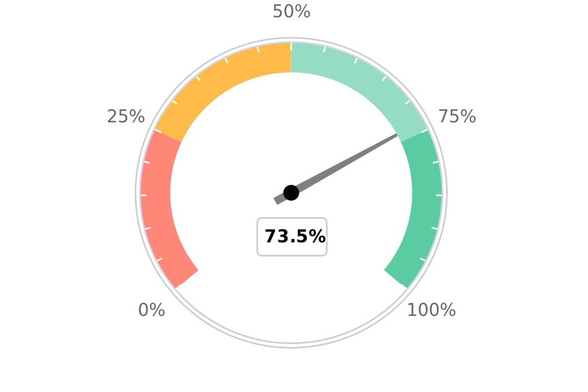This screenshot has height=392, width=588.
Task: Click the gray outer ring at the gauge bottom
Action: click(291, 345)
